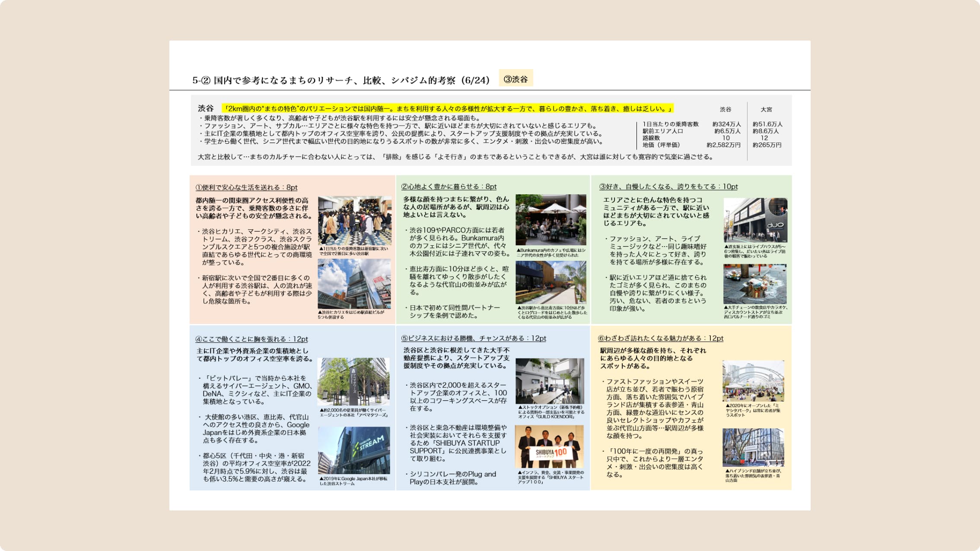Click the crowded Shibuya station crossing photo
Image resolution: width=980 pixels, height=551 pixels.
point(354,221)
